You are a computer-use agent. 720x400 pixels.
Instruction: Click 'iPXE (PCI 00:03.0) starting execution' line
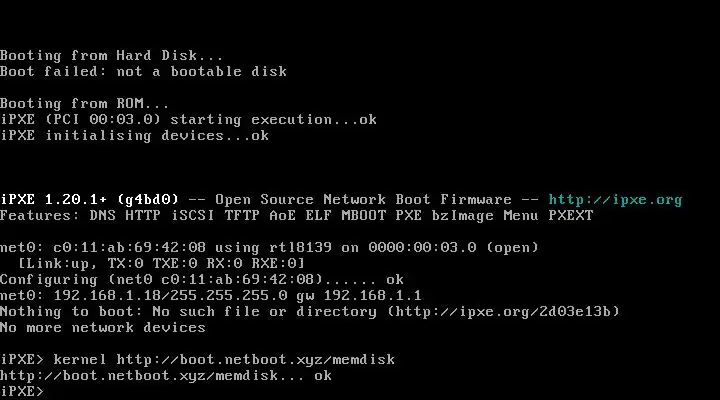point(188,120)
